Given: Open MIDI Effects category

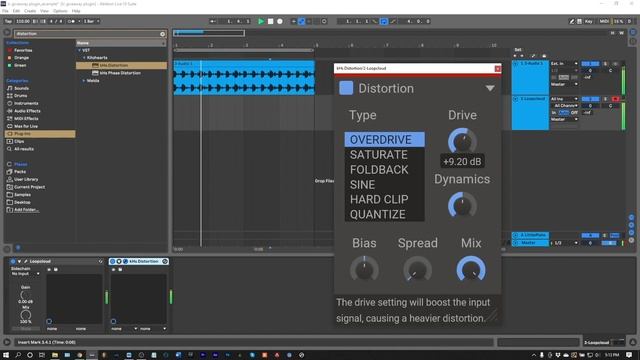Looking at the screenshot, I should click(x=26, y=119).
